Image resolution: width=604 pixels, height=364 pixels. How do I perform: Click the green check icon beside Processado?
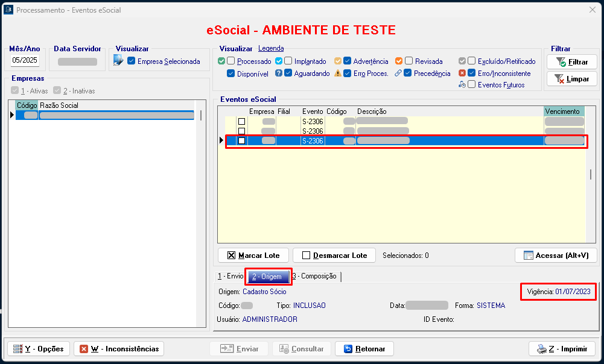pos(221,61)
